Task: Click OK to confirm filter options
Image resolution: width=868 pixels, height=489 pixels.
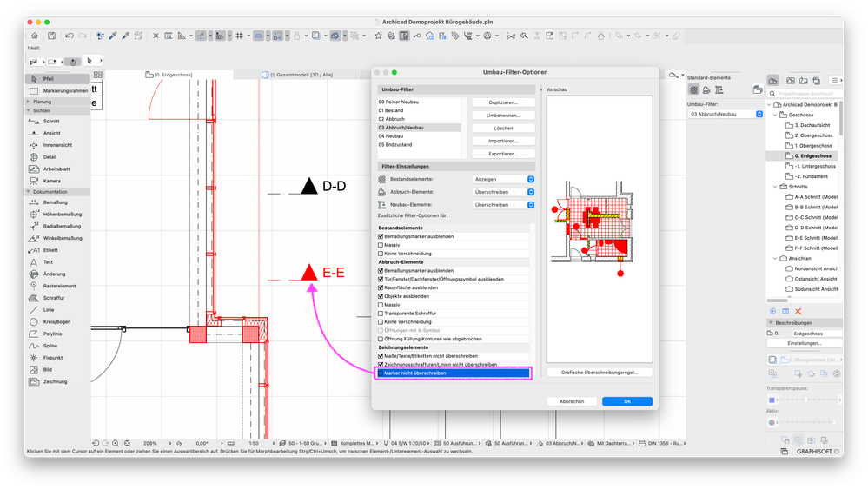Action: [x=627, y=401]
